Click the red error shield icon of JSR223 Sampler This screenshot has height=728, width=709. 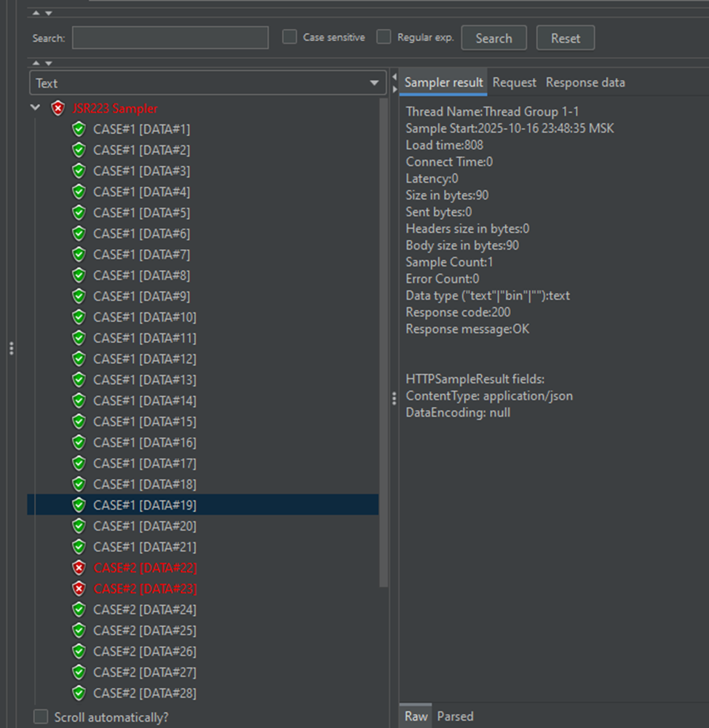coord(58,108)
